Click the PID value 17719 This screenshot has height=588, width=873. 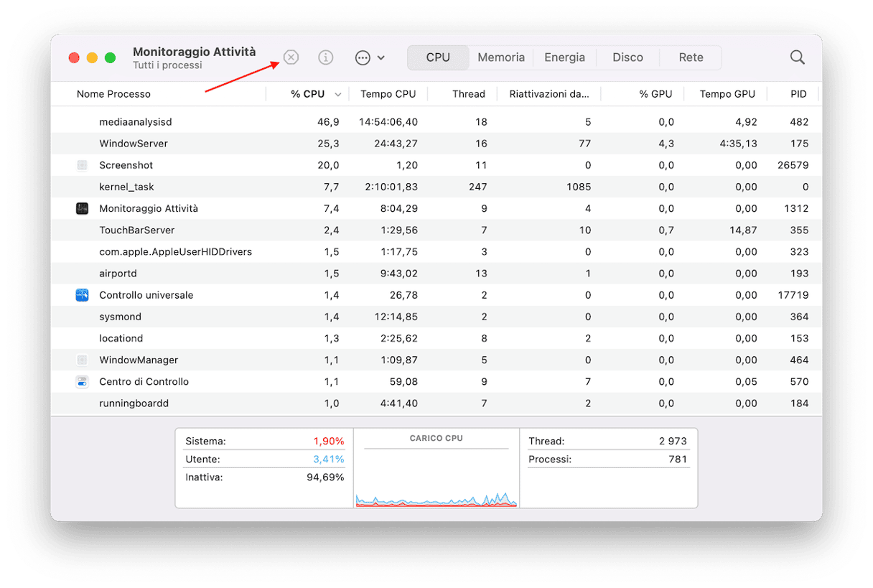click(x=793, y=295)
